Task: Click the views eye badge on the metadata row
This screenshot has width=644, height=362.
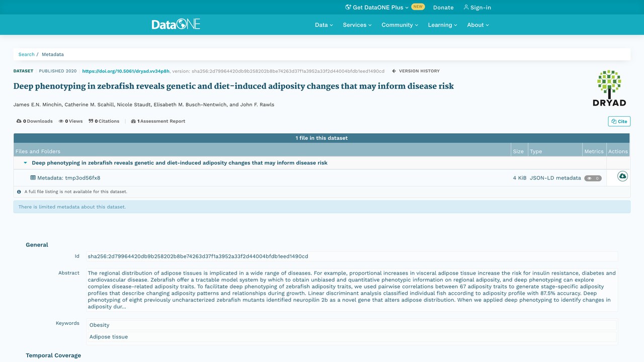Action: (593, 178)
